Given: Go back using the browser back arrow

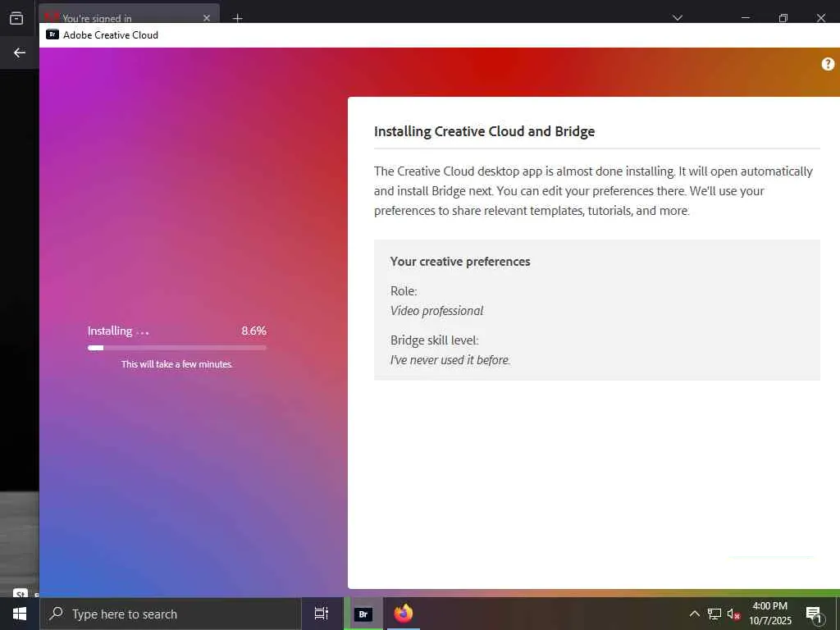Looking at the screenshot, I should tap(20, 52).
